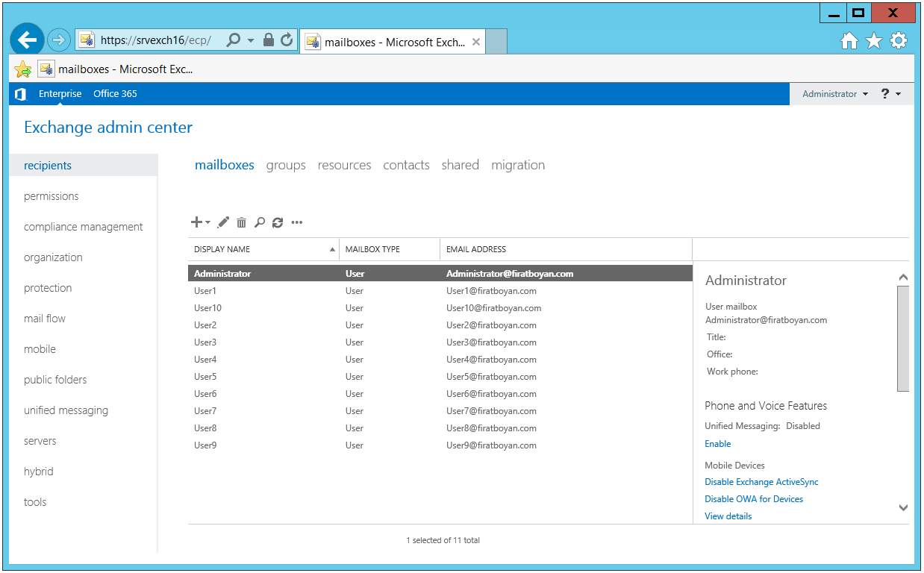The height and width of the screenshot is (573, 924).
Task: Open the servers section
Action: point(40,441)
